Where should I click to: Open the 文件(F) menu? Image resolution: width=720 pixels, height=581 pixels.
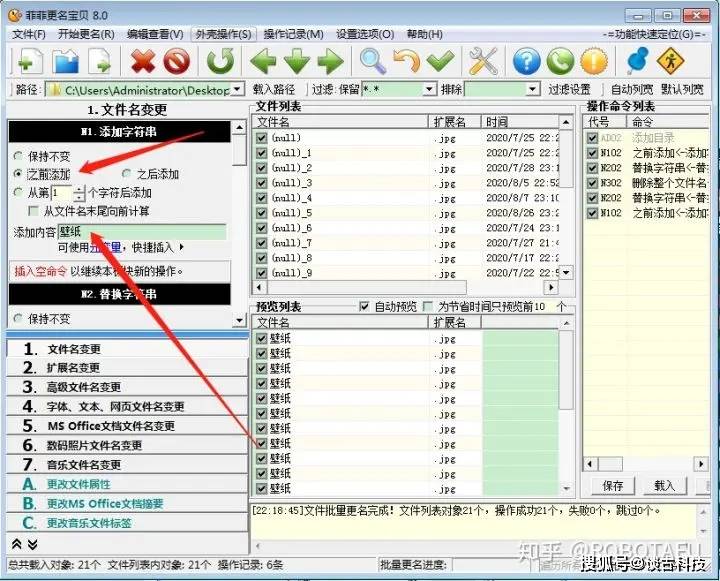pos(28,34)
